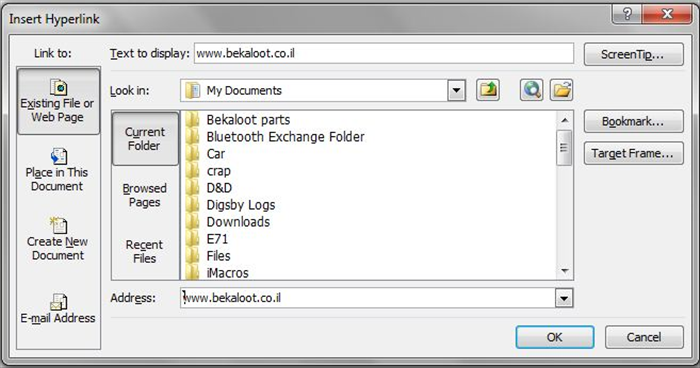Click the file list scroll down arrow
The width and height of the screenshot is (700, 368).
(x=564, y=271)
